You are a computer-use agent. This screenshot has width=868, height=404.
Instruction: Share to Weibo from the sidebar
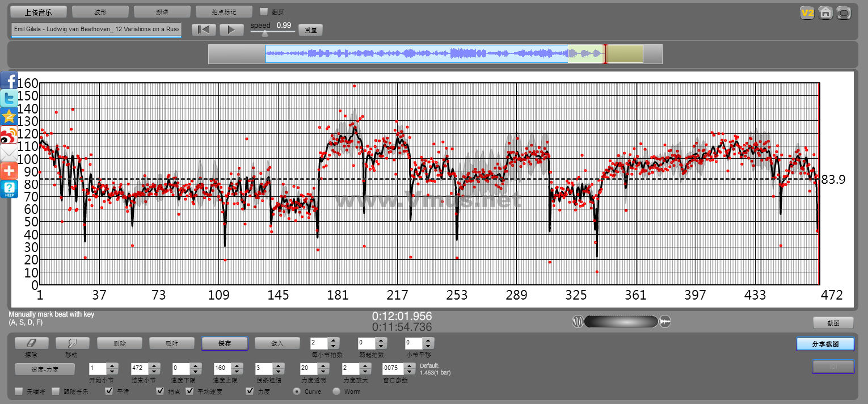[x=9, y=135]
